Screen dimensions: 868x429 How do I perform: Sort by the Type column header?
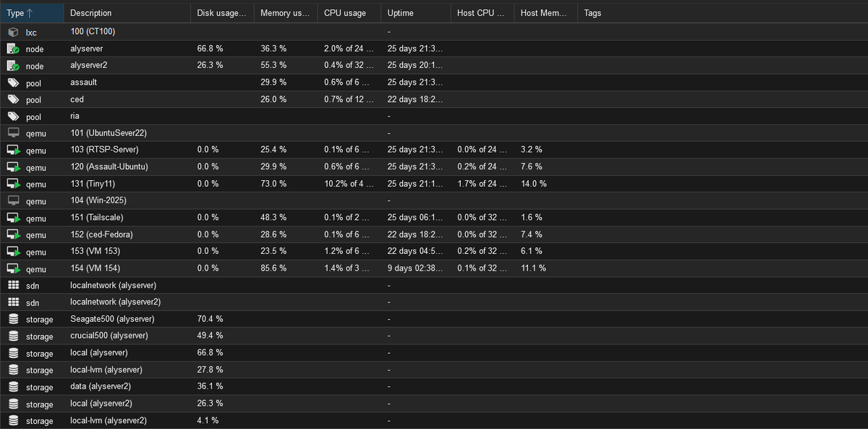pos(32,13)
